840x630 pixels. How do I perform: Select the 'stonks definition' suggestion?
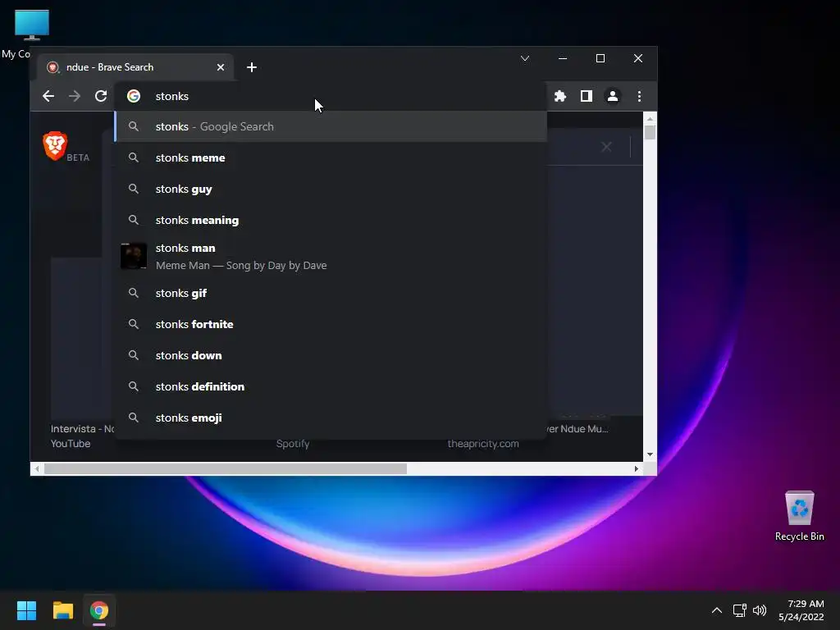tap(331, 386)
